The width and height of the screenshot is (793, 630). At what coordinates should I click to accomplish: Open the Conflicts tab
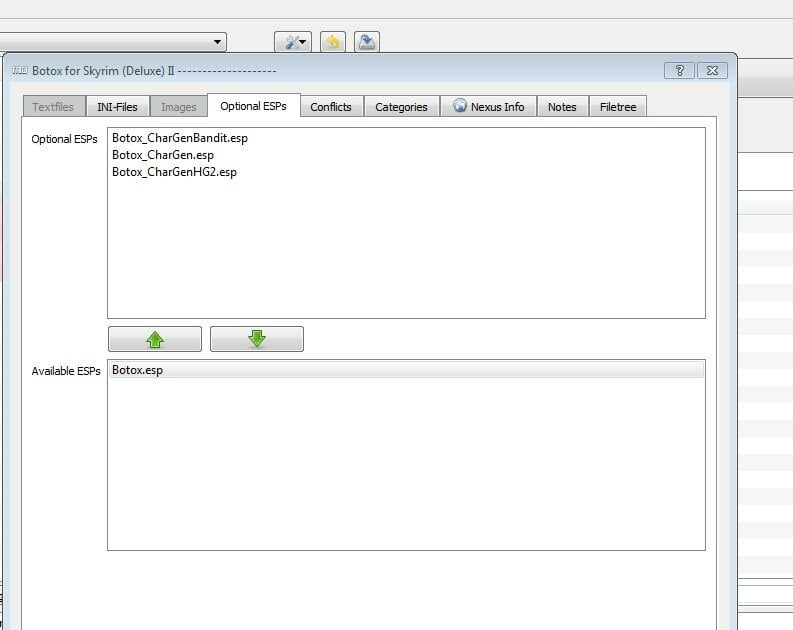tap(331, 107)
